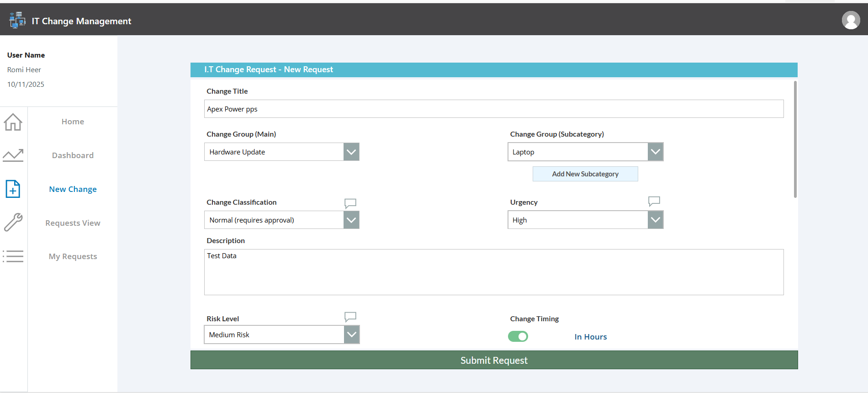
Task: Expand the Change Classification dropdown arrow
Action: [x=351, y=220]
